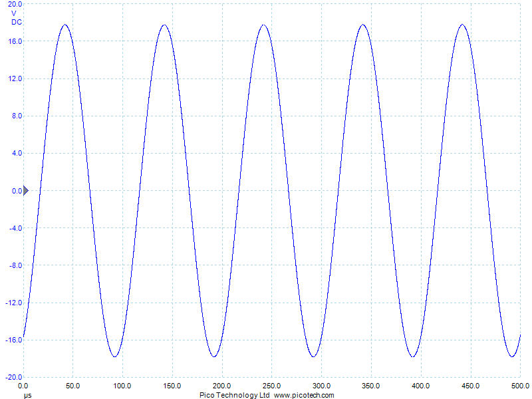Screen dimensions: 532x399
Task: Click the 500.0 time axis label
Action: point(520,386)
